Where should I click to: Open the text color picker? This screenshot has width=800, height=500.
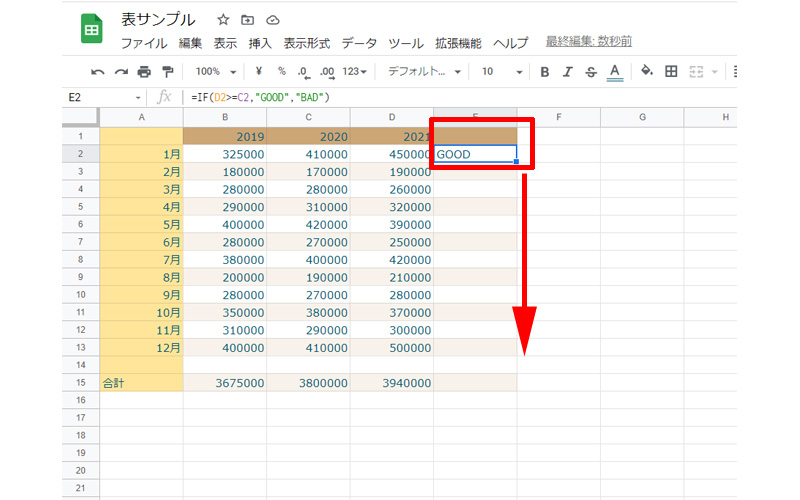point(615,72)
